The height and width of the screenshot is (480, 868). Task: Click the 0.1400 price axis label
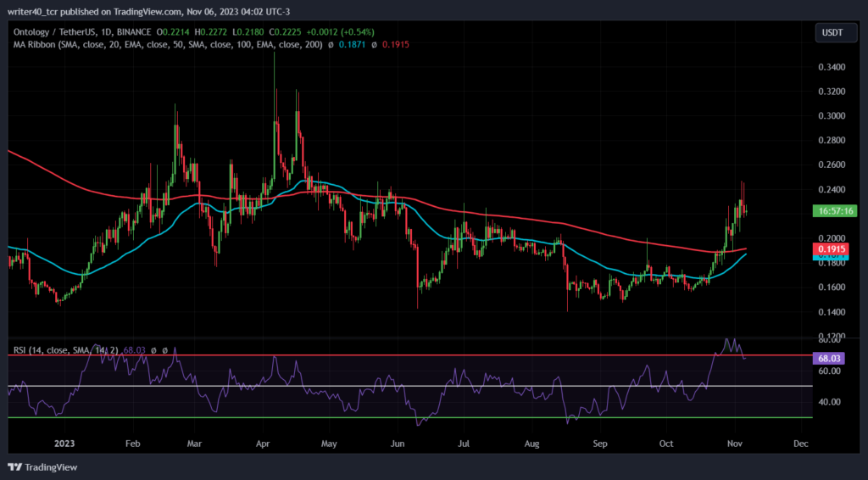832,312
